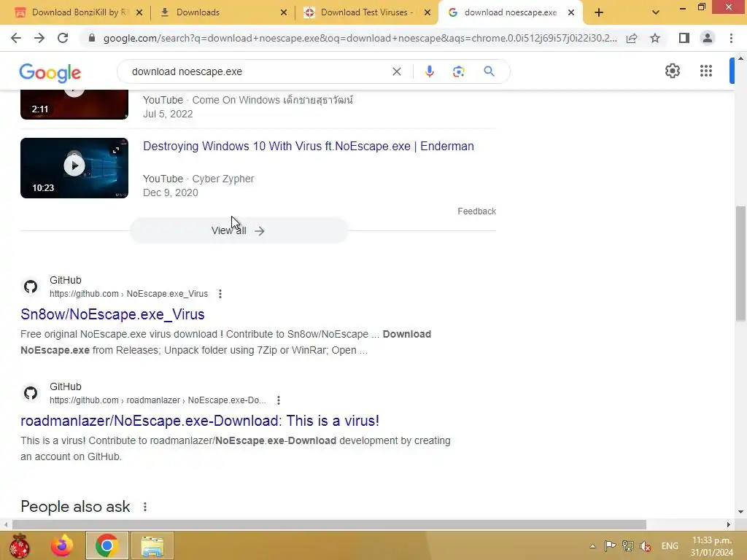Submit search with magnifier icon
Image resolution: width=747 pixels, height=560 pixels.
click(x=489, y=71)
